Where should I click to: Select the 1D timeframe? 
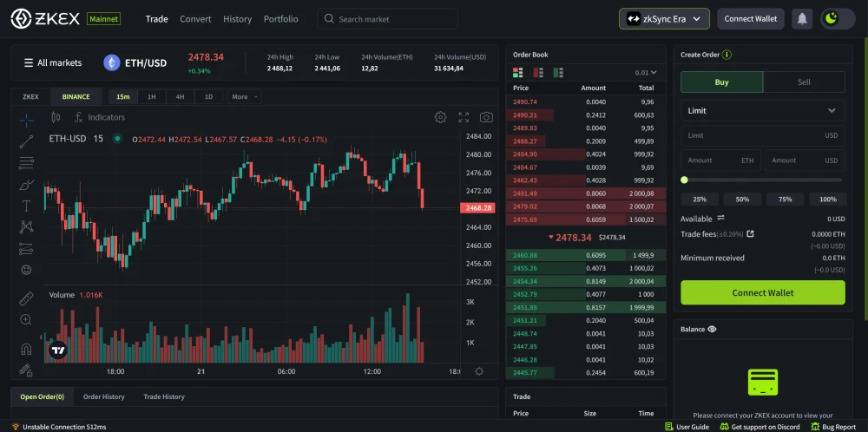pos(208,97)
